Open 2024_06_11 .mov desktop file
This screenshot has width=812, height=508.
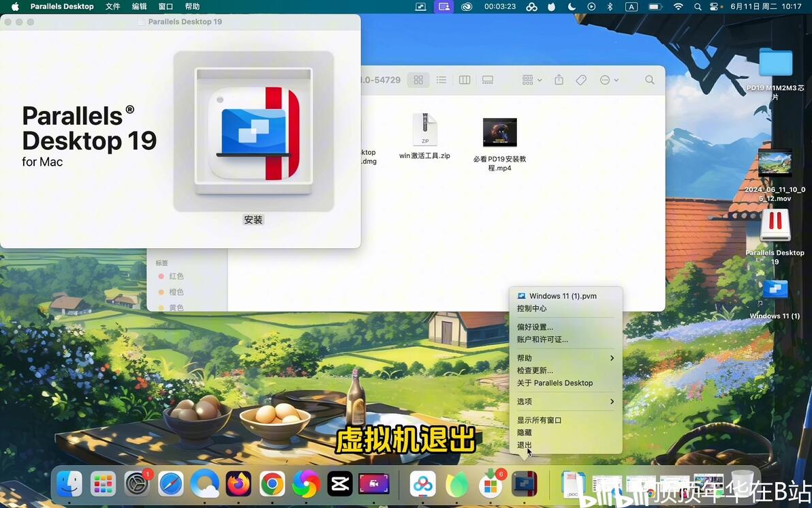pyautogui.click(x=775, y=163)
